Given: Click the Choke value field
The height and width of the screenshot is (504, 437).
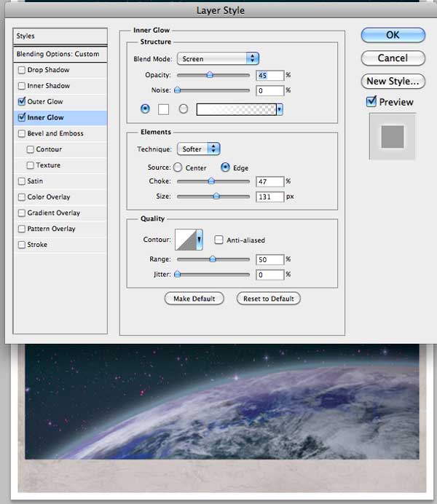Looking at the screenshot, I should coord(270,181).
